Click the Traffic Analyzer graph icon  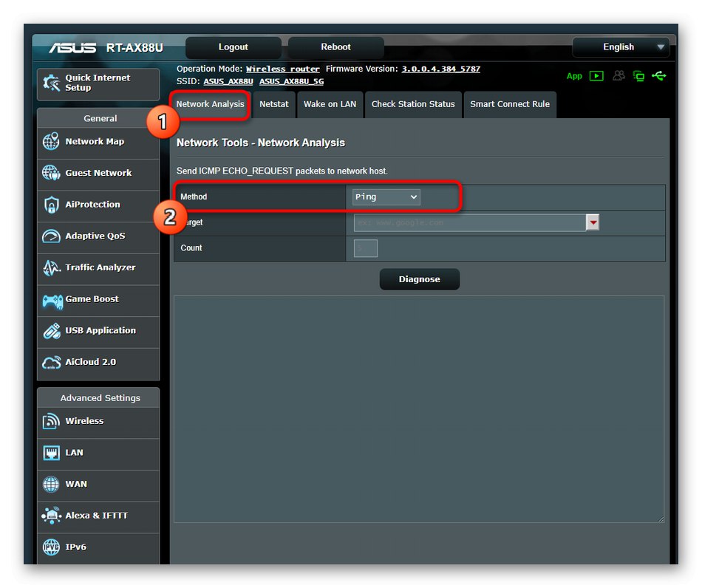[52, 267]
